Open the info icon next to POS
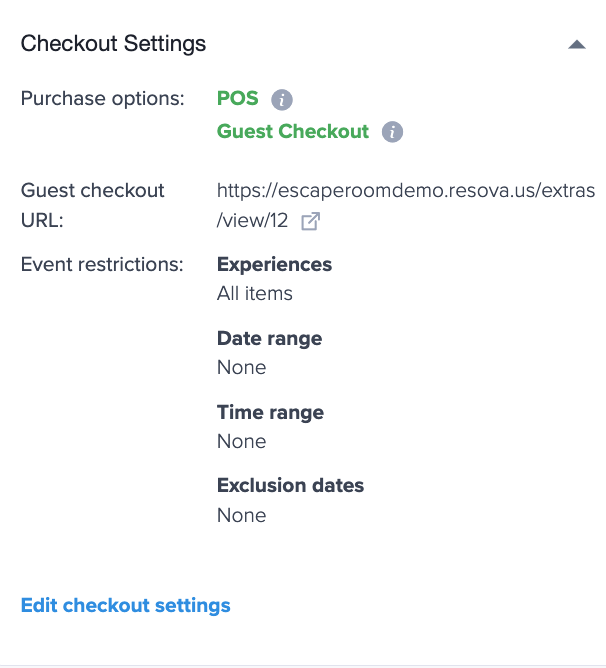Screen dimensions: 606x668 point(282,100)
